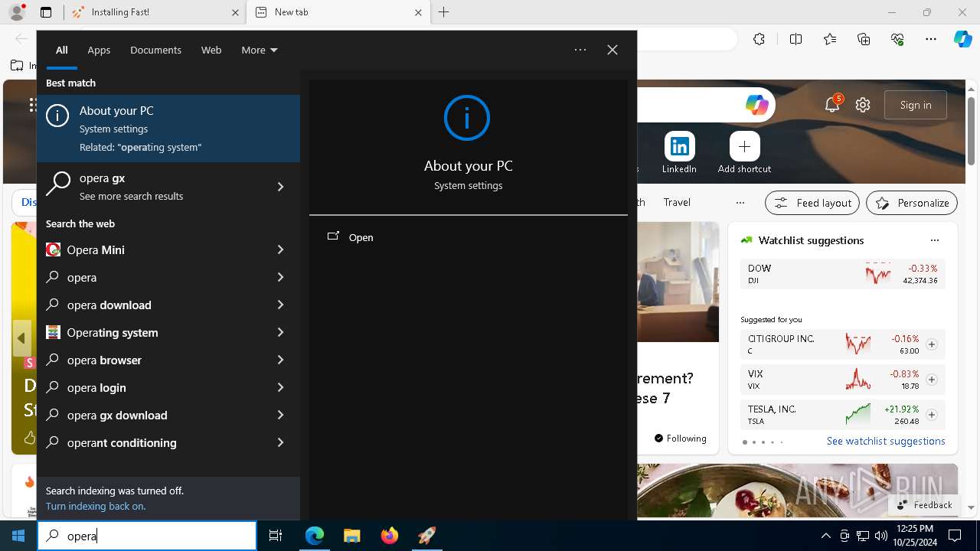The image size is (980, 551).
Task: Open volume control in system tray
Action: pyautogui.click(x=880, y=536)
